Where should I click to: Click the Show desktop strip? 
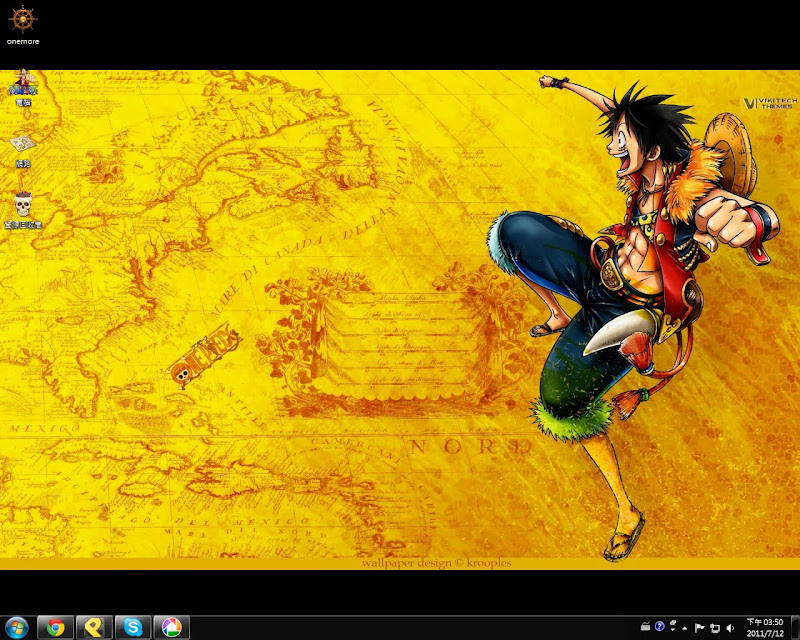795,627
